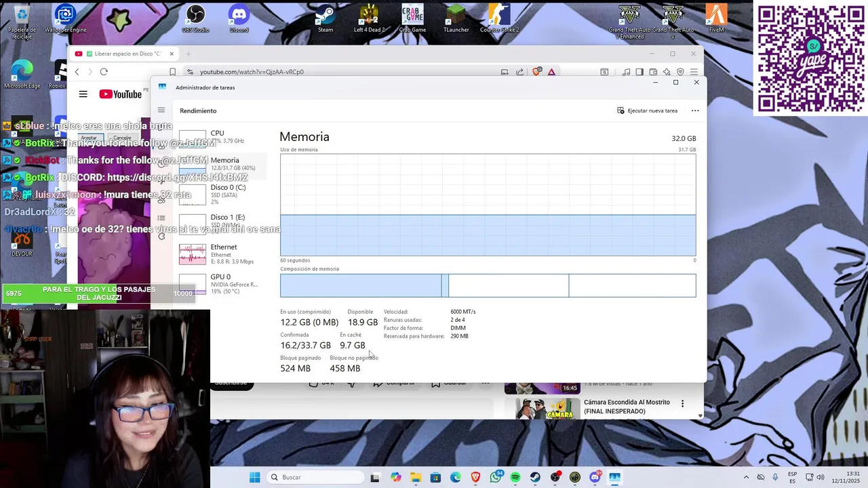Open the Brave VPN shield icon
This screenshot has width=868, height=488.
(680, 72)
